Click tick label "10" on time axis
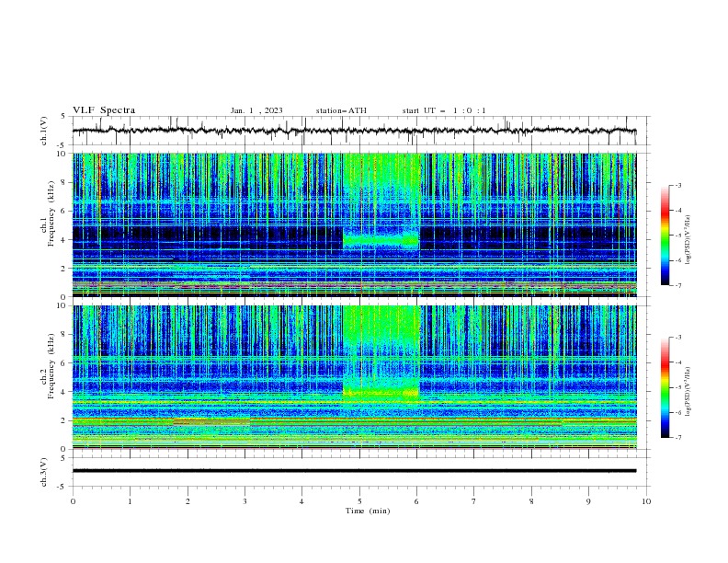728x563 pixels. pyautogui.click(x=646, y=501)
